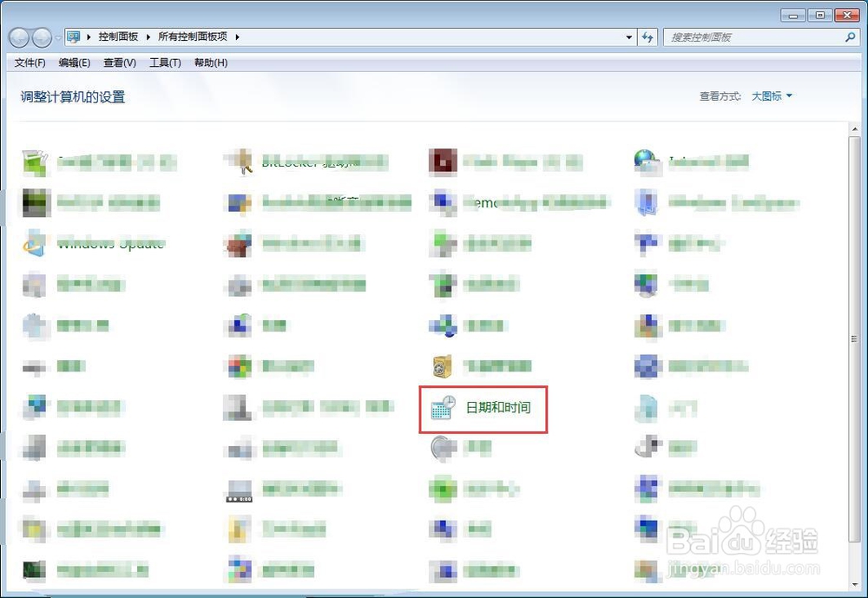Click the Control Panel icon in address bar
The image size is (868, 598).
(x=73, y=37)
